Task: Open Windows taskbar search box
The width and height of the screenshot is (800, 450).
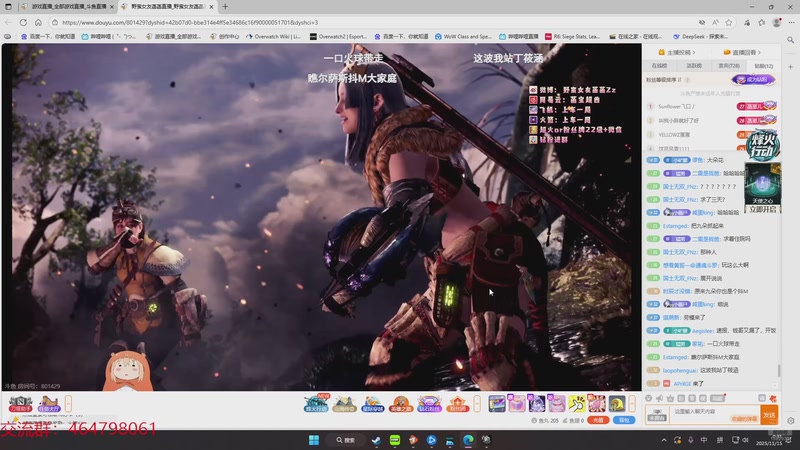Action: (345, 440)
